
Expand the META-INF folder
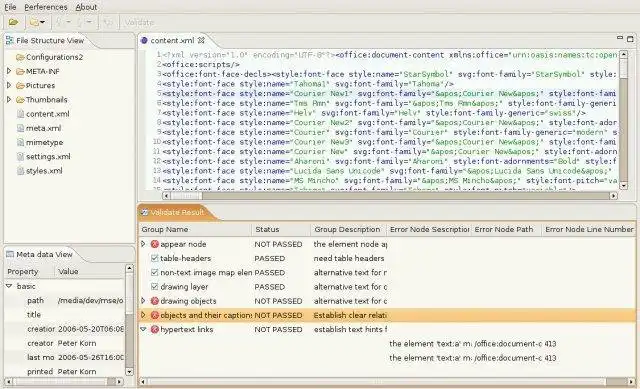coord(9,71)
